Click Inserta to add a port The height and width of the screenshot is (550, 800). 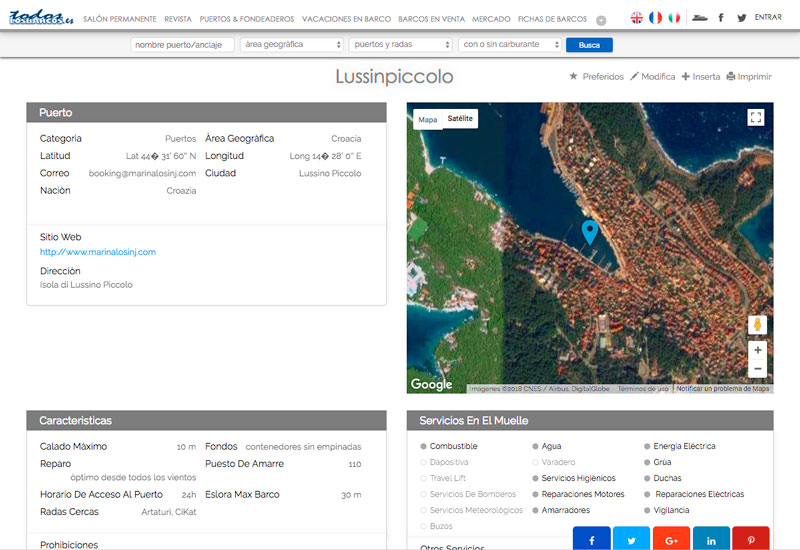(701, 77)
